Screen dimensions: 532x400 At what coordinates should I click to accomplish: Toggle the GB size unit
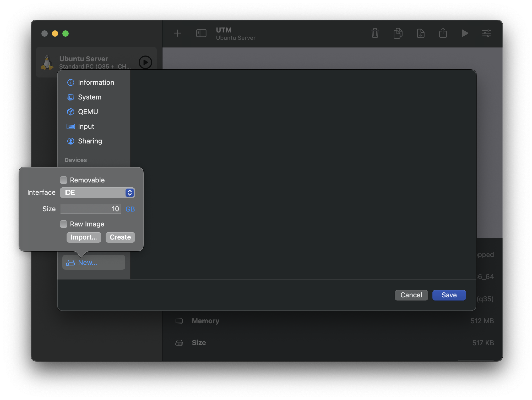130,209
